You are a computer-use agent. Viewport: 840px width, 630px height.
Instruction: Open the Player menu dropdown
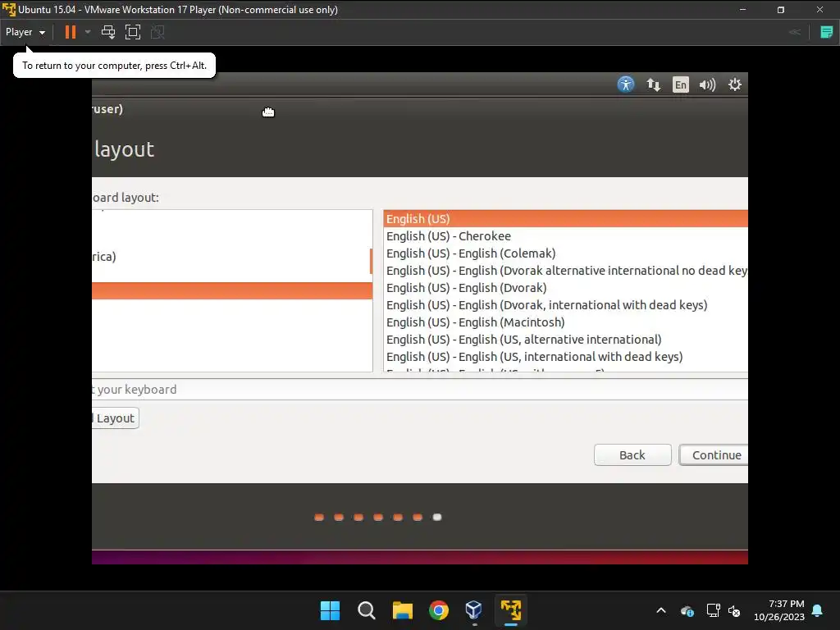[x=25, y=32]
